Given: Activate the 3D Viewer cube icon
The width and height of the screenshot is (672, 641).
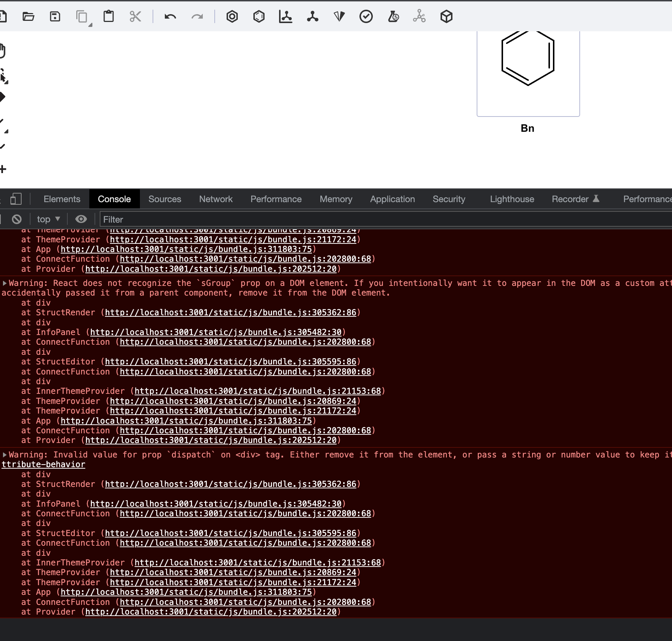Looking at the screenshot, I should (446, 16).
